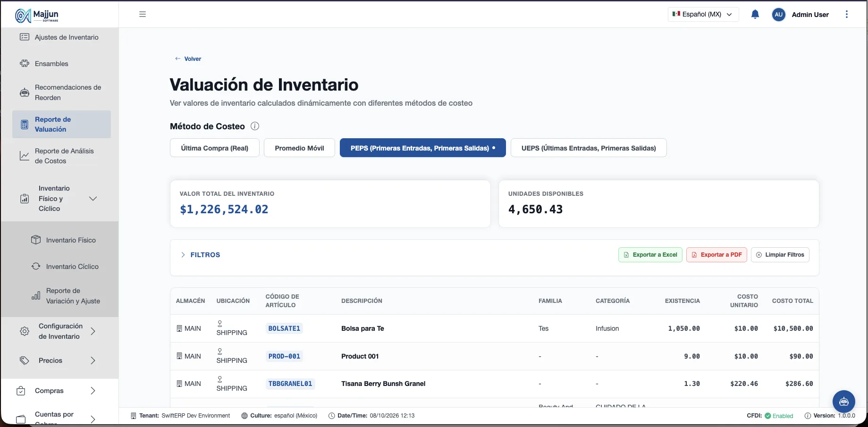This screenshot has width=868, height=427.
Task: Click the Reporte de Análisis de Costos chart icon
Action: point(25,156)
